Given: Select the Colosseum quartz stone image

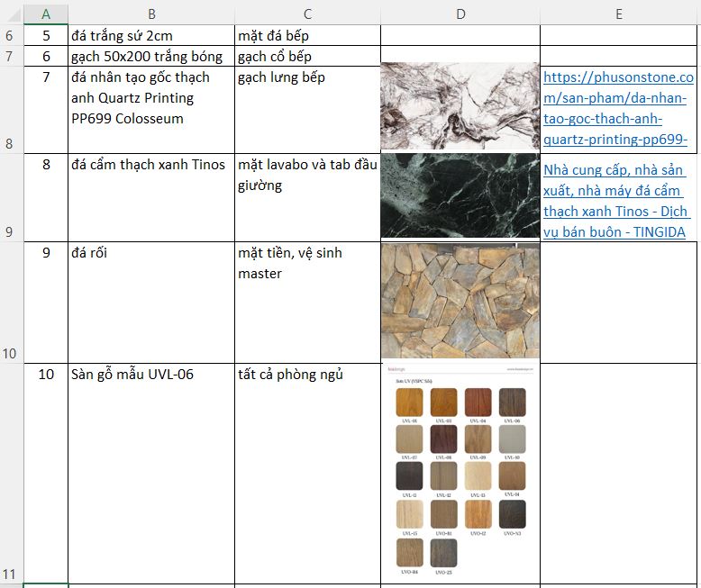Looking at the screenshot, I should tap(460, 106).
